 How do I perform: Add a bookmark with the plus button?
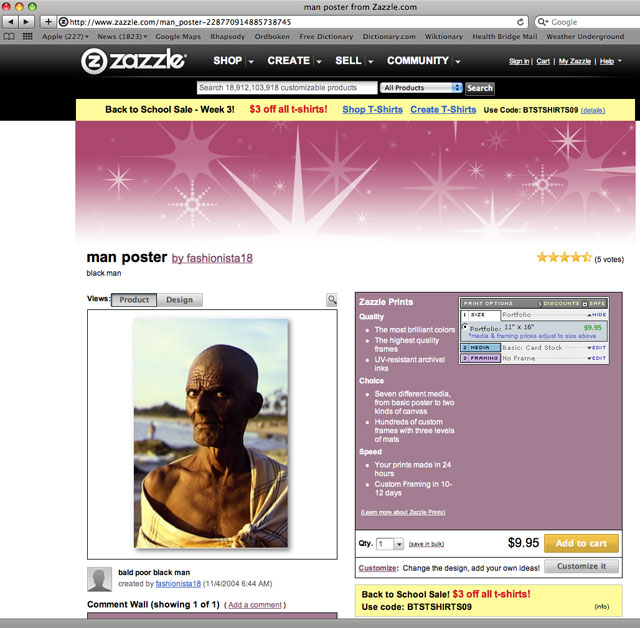tap(48, 22)
